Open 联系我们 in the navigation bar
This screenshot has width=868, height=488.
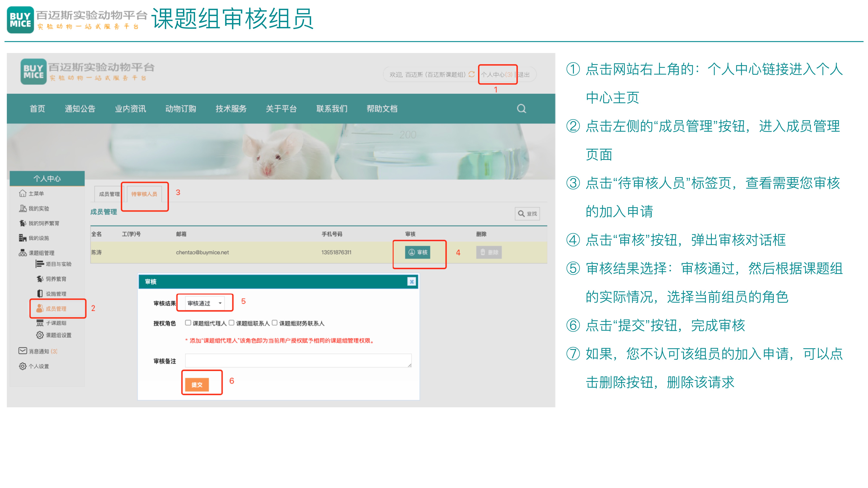(x=332, y=108)
